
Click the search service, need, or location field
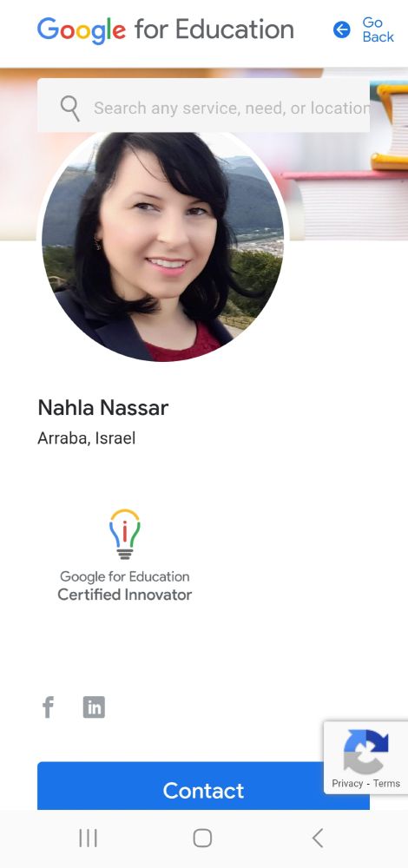[x=203, y=105]
